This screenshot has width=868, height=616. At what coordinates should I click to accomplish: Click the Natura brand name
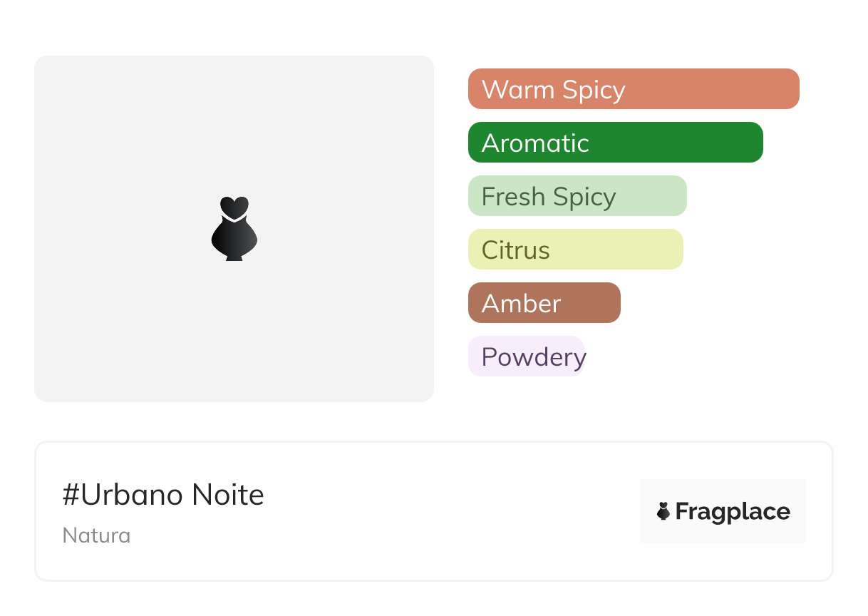(x=96, y=535)
